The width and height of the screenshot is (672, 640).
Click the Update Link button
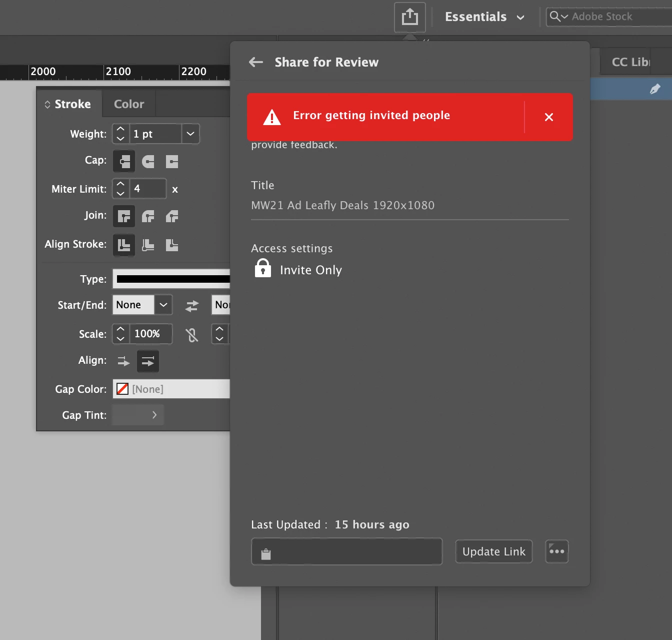click(494, 551)
